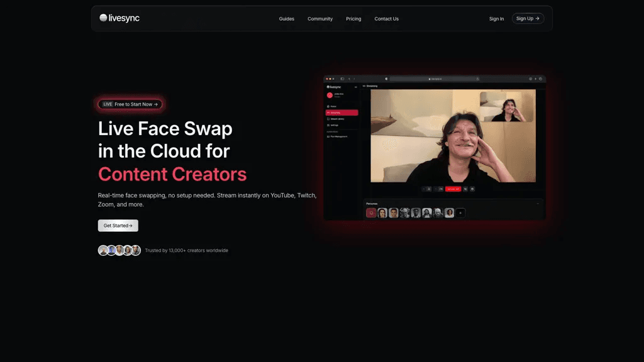Select the first red persona tile

coord(371,213)
